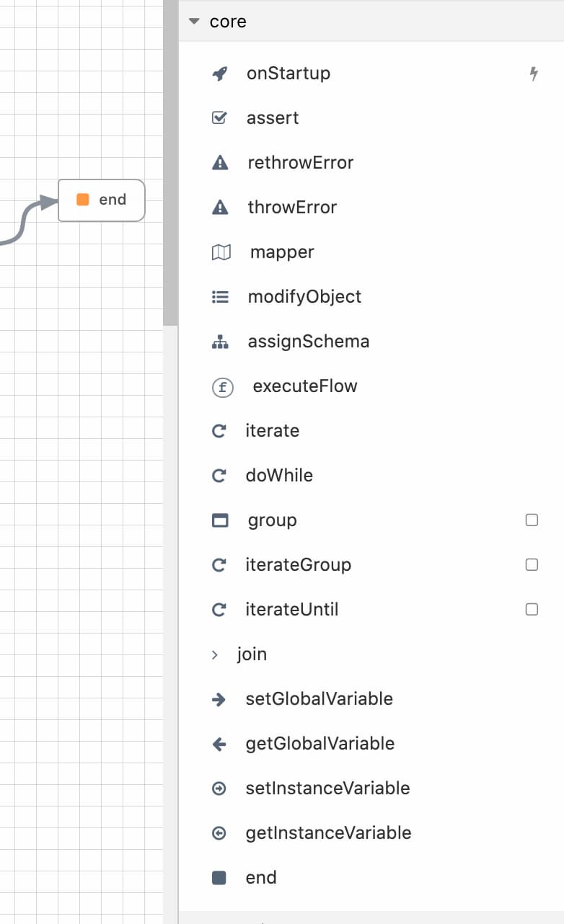The height and width of the screenshot is (924, 564).
Task: Select the assignSchema hierarchy icon
Action: tap(220, 342)
